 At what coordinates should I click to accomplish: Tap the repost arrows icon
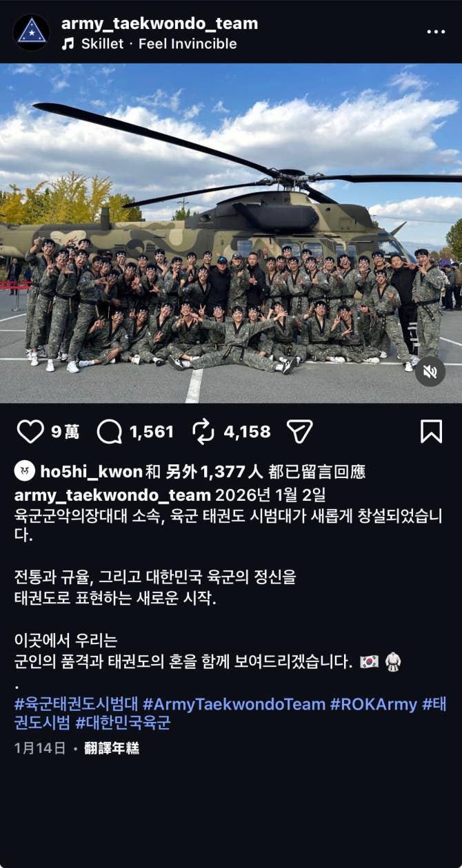[203, 432]
